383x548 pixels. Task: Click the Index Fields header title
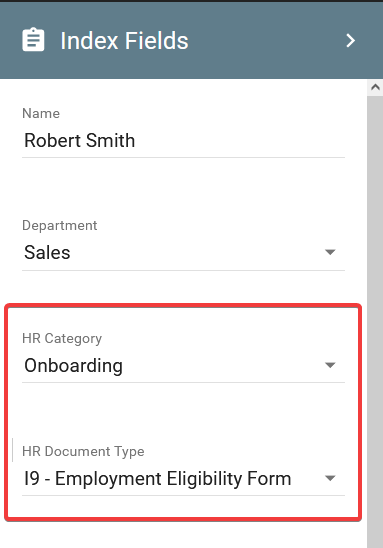[x=124, y=41]
